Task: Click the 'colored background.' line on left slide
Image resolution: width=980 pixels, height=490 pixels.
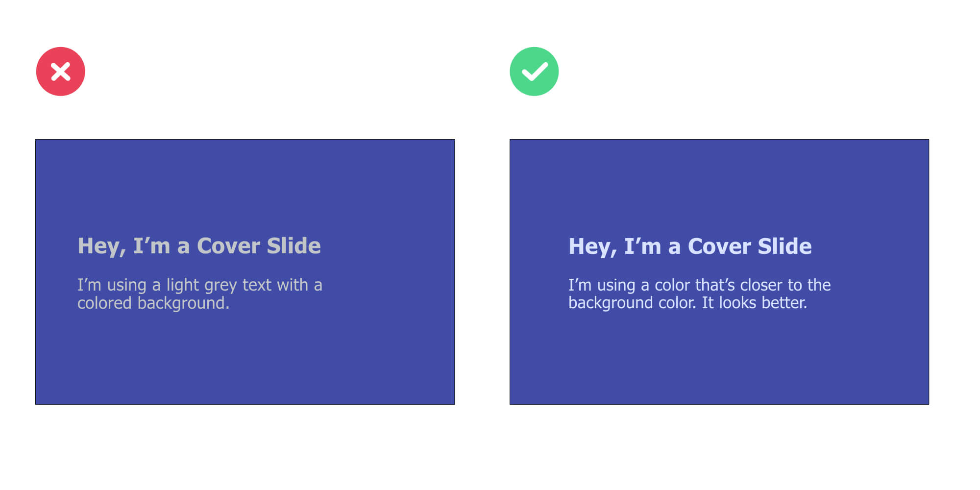Action: (x=153, y=303)
